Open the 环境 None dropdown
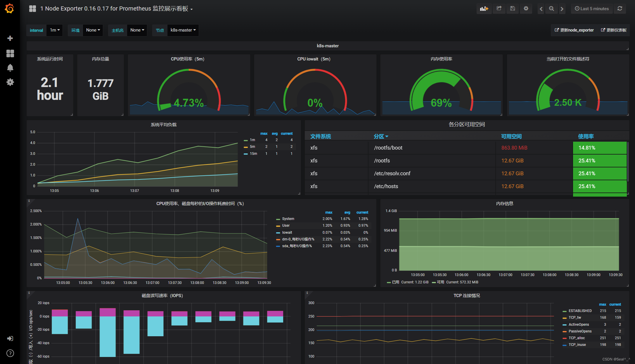The image size is (635, 364). [93, 30]
